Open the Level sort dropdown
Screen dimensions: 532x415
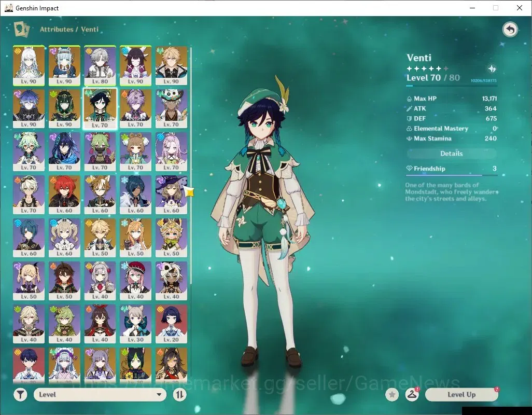pyautogui.click(x=100, y=395)
